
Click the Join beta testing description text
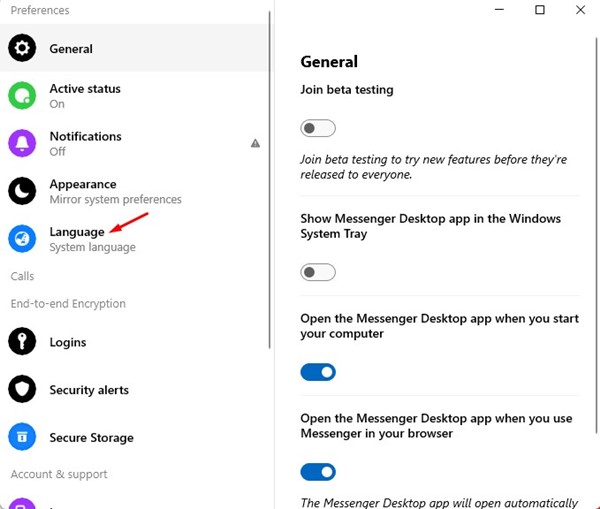click(x=434, y=167)
